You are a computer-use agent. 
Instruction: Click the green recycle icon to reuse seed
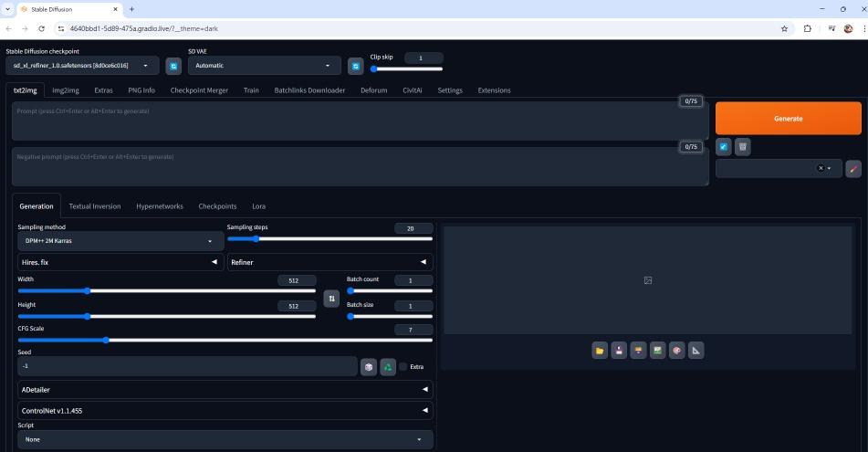click(388, 366)
